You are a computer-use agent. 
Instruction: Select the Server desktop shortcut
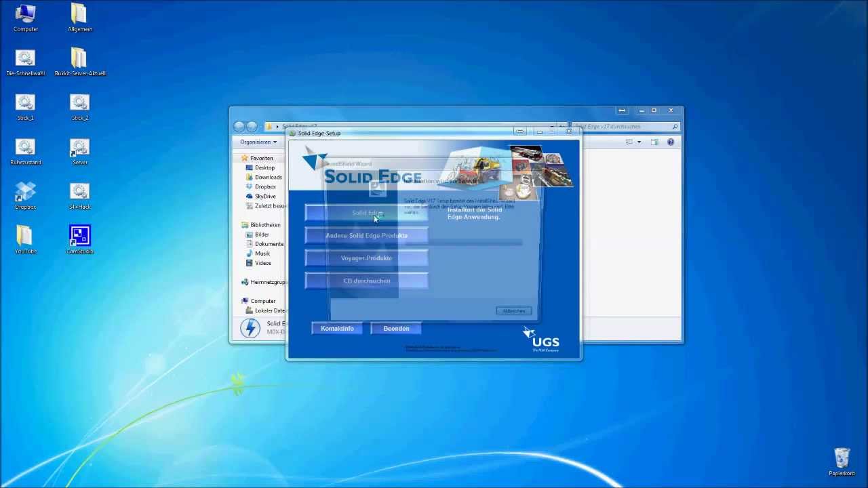pos(79,150)
